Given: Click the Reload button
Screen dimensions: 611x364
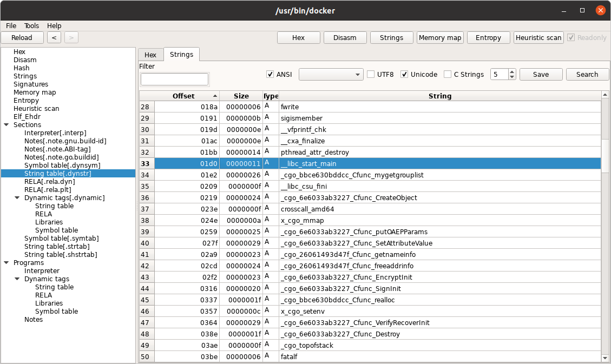Looking at the screenshot, I should [x=22, y=38].
